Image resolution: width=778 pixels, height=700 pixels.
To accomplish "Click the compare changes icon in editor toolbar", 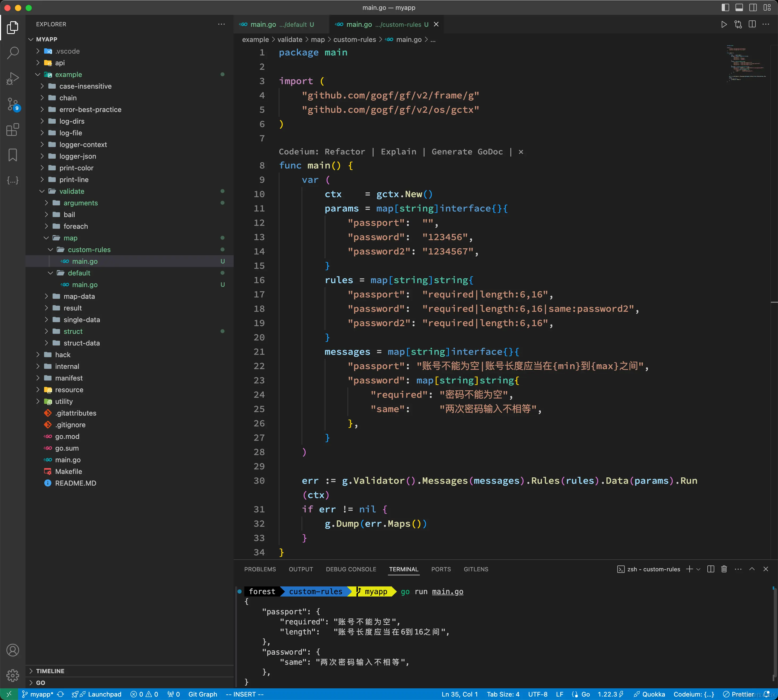I will [738, 24].
